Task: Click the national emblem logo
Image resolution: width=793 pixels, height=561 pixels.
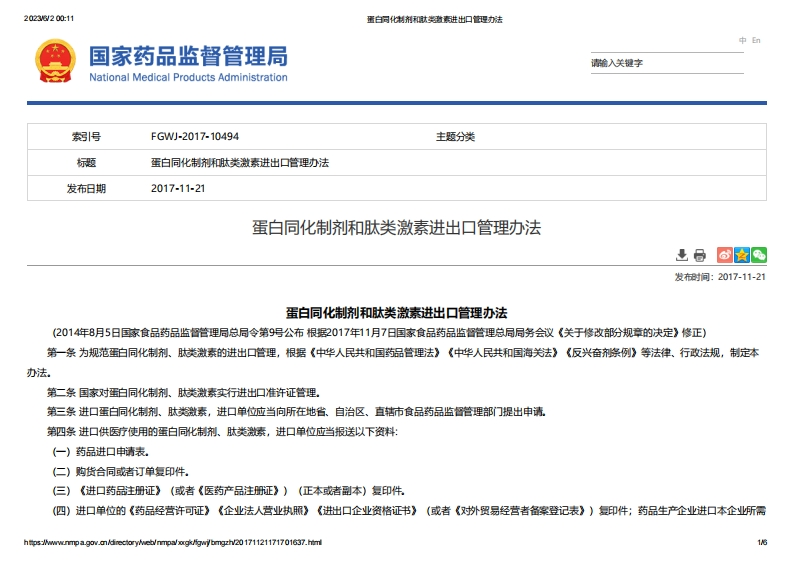Action: click(55, 62)
